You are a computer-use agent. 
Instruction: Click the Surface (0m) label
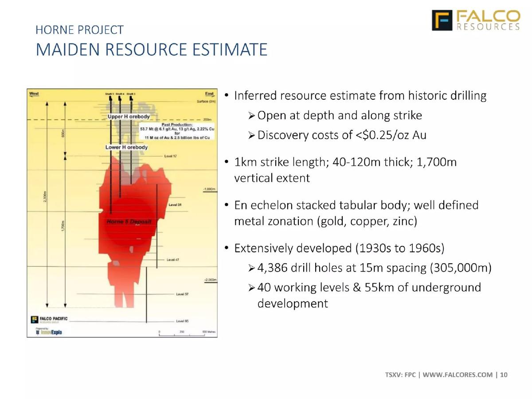pyautogui.click(x=206, y=102)
